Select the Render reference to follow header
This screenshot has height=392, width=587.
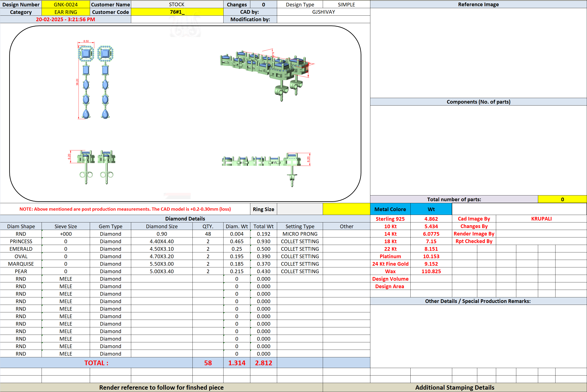(x=161, y=387)
